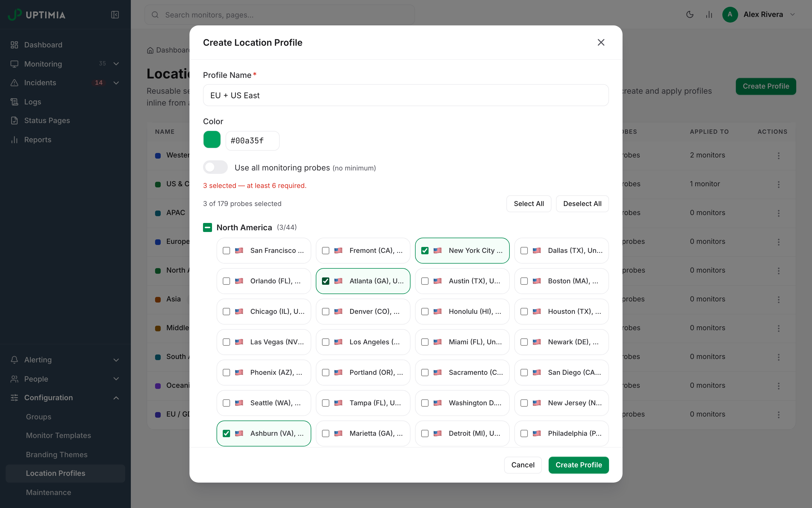
Task: Click Cancel in the dialog
Action: coord(523,465)
